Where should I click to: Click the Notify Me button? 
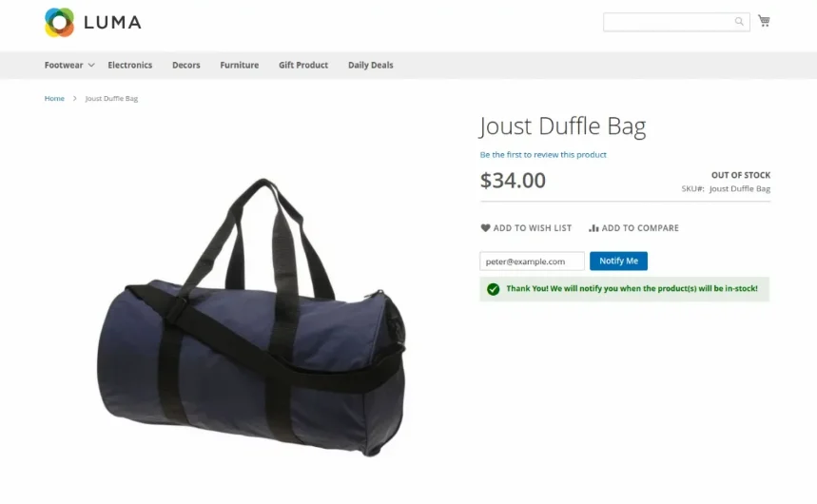tap(618, 262)
